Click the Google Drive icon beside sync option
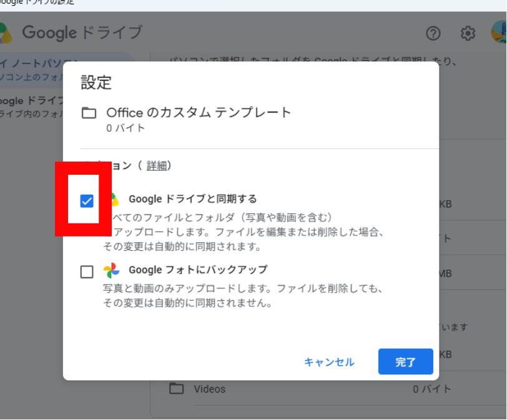Screen dimensions: 507x420 115,200
